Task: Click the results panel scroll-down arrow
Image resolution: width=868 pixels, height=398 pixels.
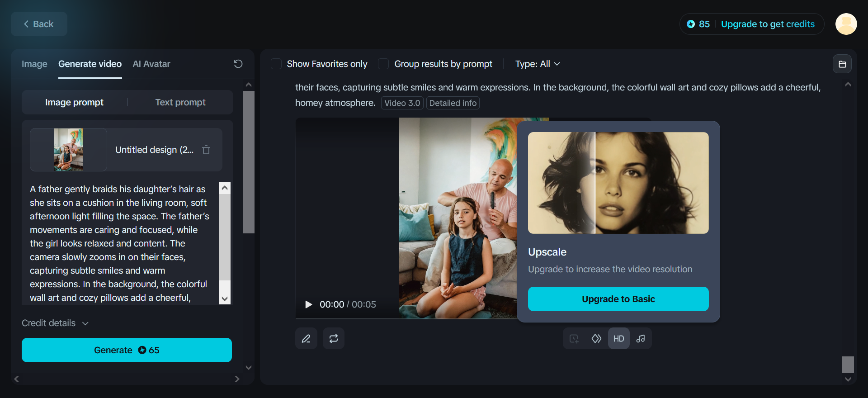Action: (848, 379)
